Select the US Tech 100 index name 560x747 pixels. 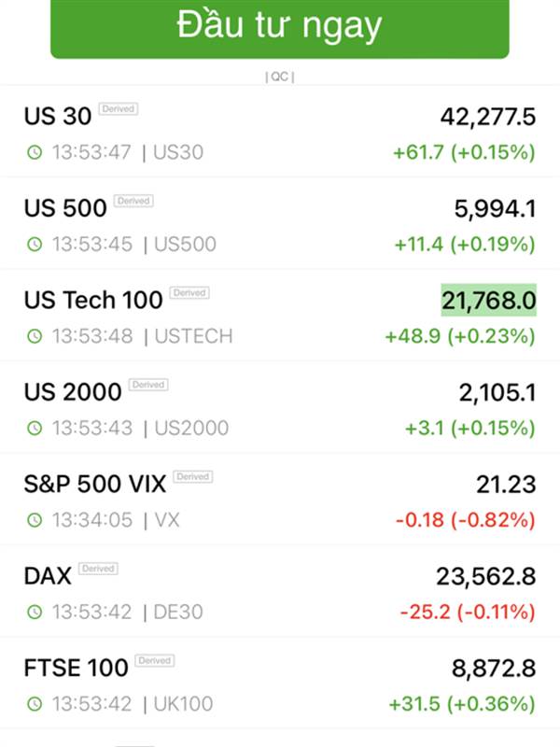[x=93, y=300]
